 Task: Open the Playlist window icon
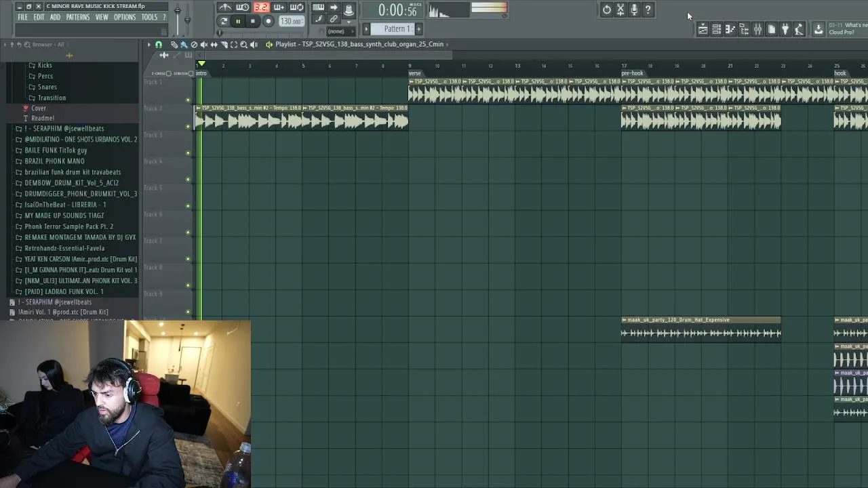(703, 29)
